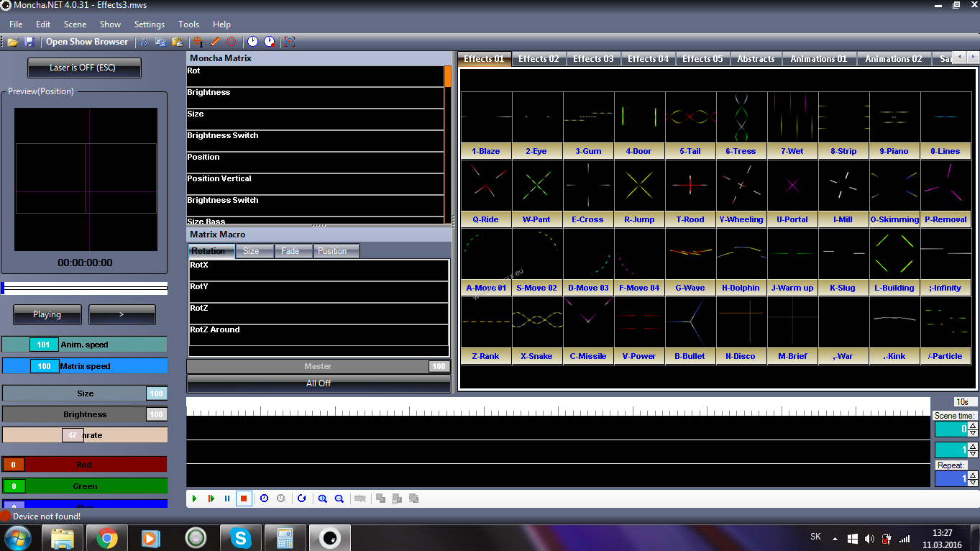
Task: Switch to the Abstracts tab
Action: [756, 59]
